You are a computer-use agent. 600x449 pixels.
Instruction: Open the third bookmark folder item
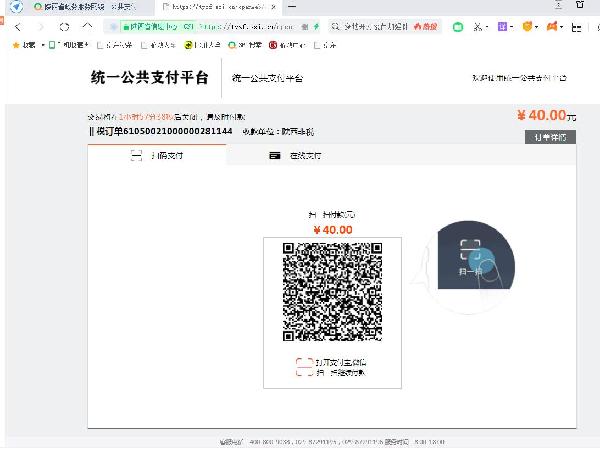coord(114,45)
